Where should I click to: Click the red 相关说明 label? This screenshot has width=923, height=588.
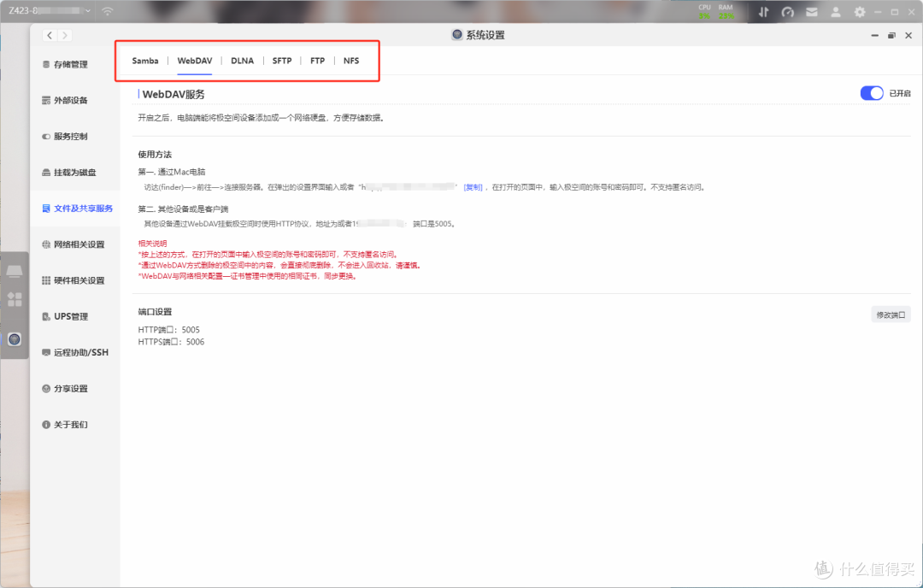point(152,243)
